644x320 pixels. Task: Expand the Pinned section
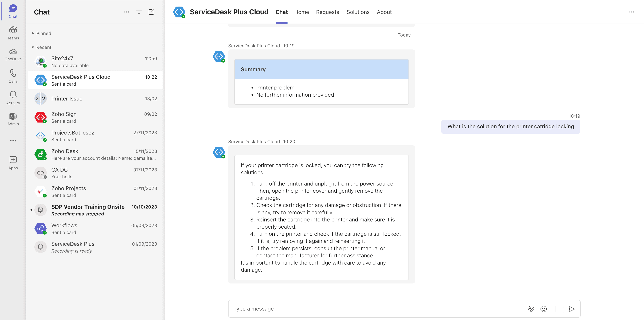pyautogui.click(x=33, y=33)
